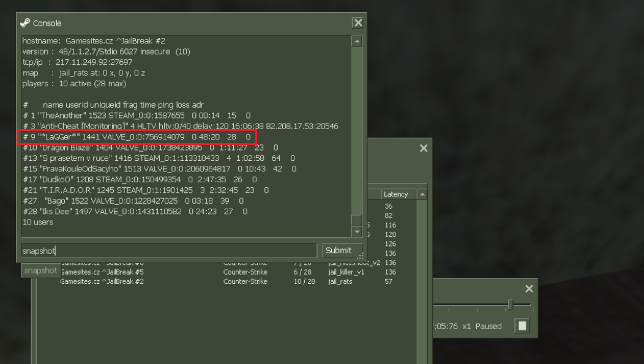
Task: Click the console window resize grip
Action: tap(360, 256)
